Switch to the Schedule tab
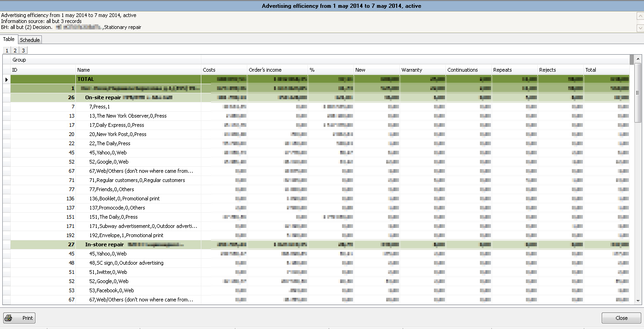The height and width of the screenshot is (329, 644). [x=30, y=40]
